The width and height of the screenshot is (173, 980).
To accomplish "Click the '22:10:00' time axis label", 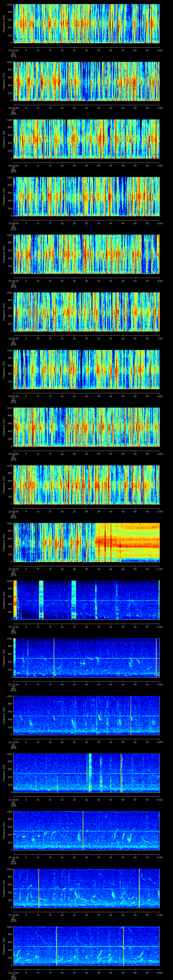I will point(13,569).
